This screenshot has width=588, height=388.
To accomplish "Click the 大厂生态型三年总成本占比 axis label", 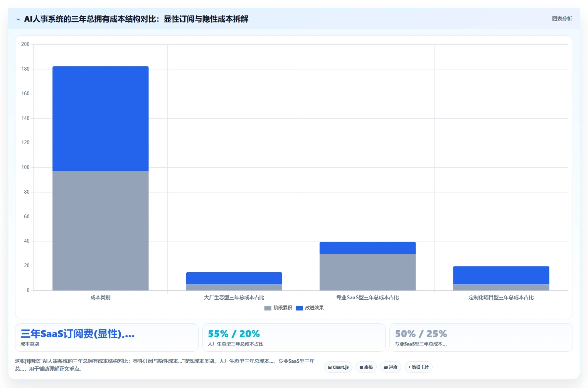I will point(234,297).
